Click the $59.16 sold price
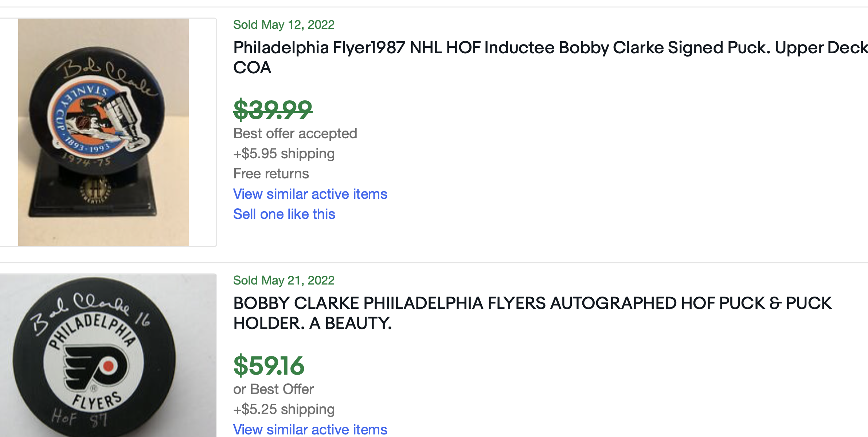The image size is (868, 437). 269,366
